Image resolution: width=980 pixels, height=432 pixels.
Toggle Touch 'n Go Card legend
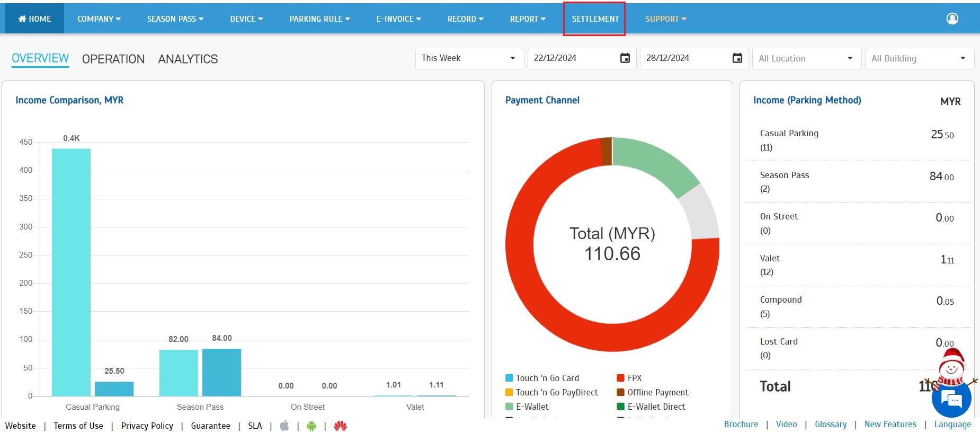(547, 378)
